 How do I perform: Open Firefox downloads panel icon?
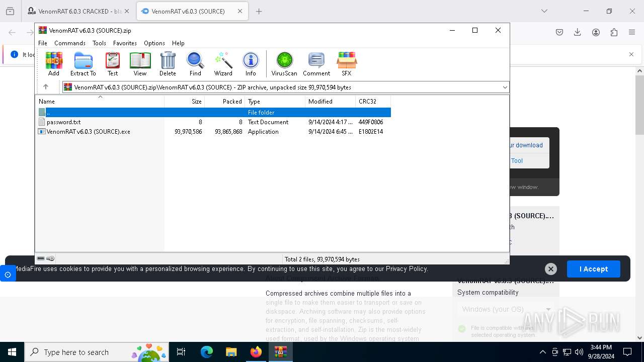point(578,32)
